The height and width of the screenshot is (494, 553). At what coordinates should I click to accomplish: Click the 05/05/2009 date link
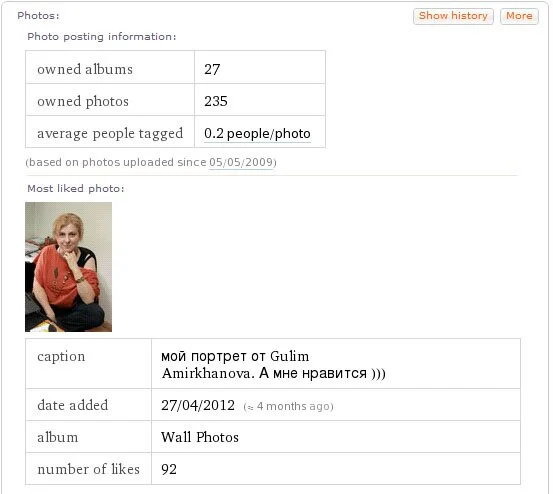tap(241, 162)
